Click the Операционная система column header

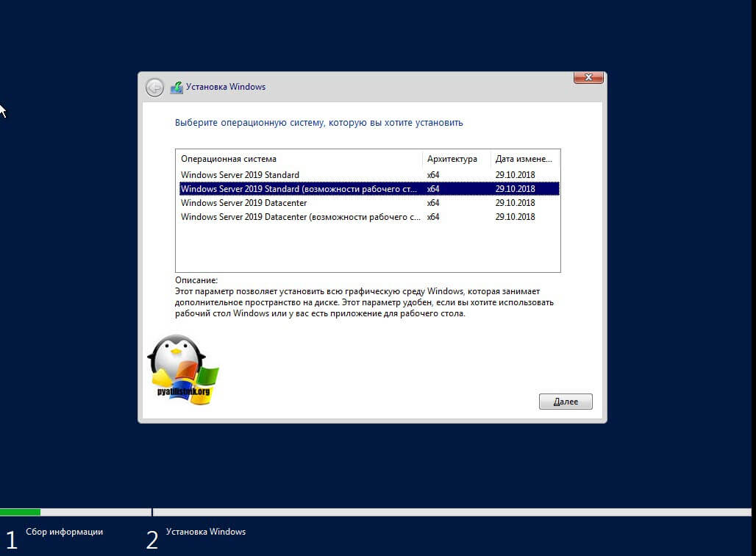tap(299, 159)
